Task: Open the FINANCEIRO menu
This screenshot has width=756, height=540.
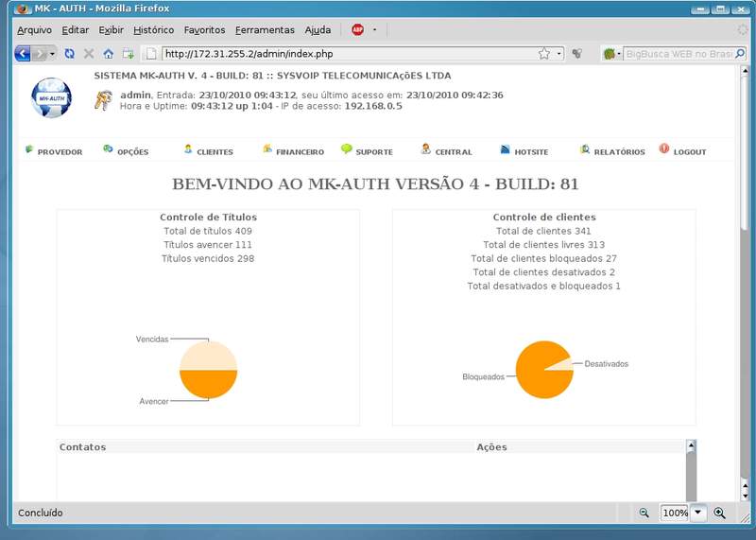Action: click(300, 152)
